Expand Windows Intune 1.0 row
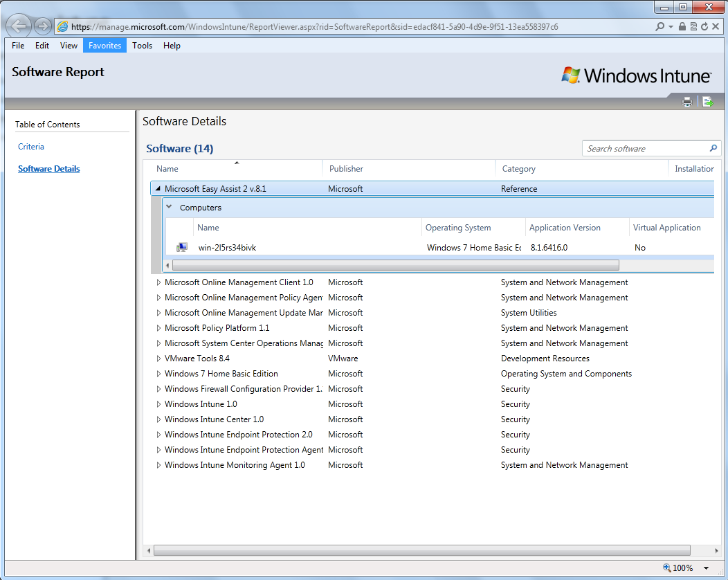This screenshot has width=728, height=580. tap(158, 404)
